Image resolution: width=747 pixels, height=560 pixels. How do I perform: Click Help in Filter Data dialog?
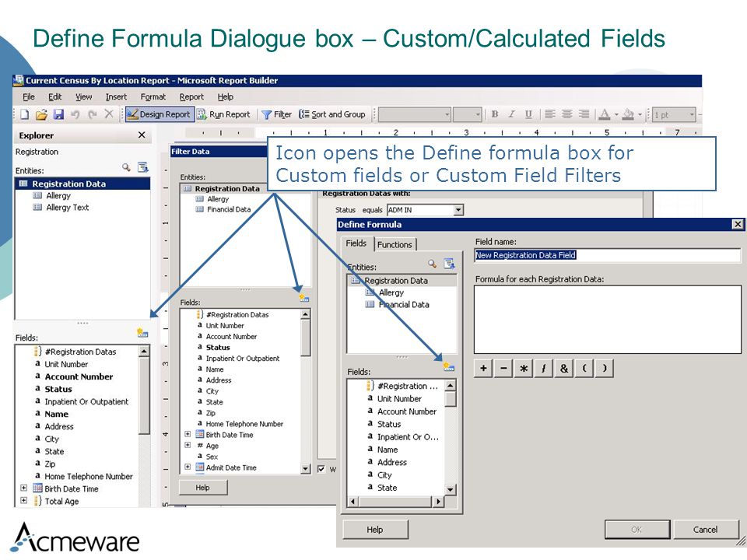202,488
